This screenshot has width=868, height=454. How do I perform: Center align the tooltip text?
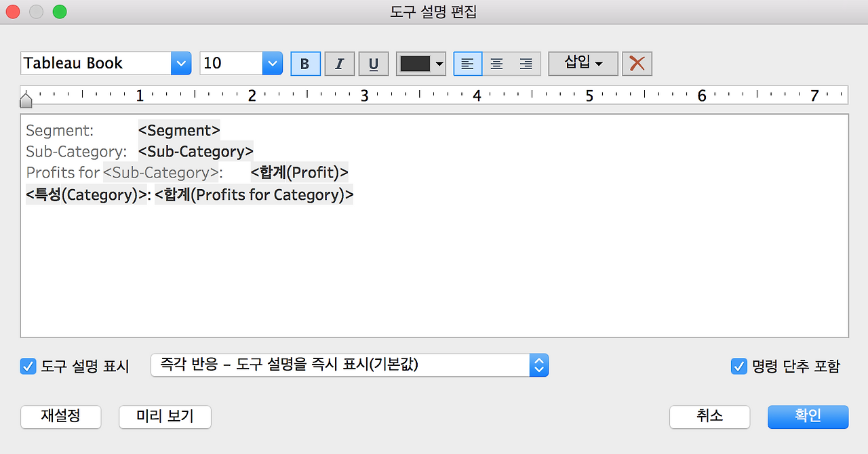[x=497, y=64]
